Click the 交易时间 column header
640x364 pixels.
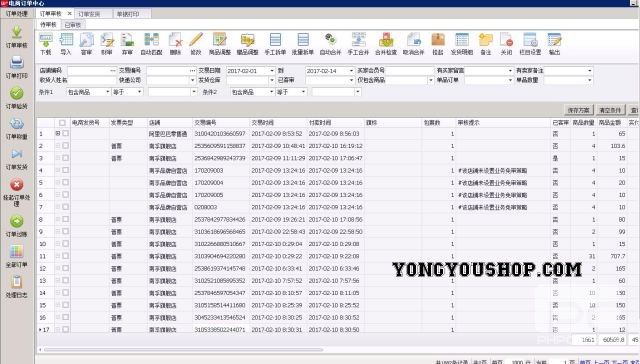point(263,123)
